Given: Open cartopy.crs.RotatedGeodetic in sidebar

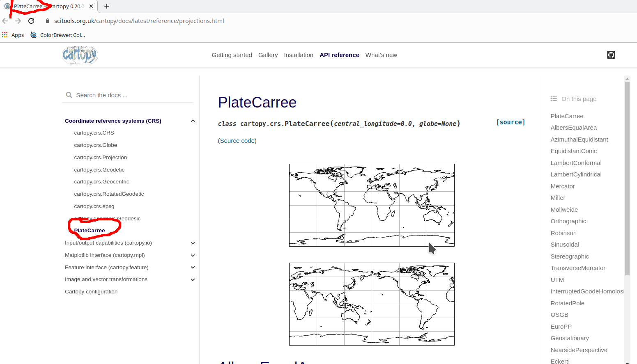Looking at the screenshot, I should [x=109, y=194].
